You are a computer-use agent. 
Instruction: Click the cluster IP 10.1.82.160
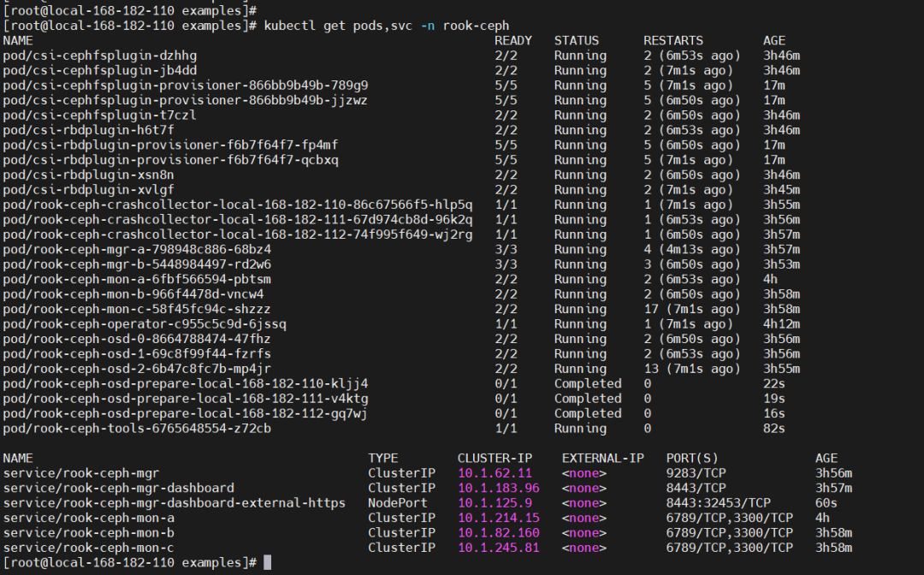498,532
